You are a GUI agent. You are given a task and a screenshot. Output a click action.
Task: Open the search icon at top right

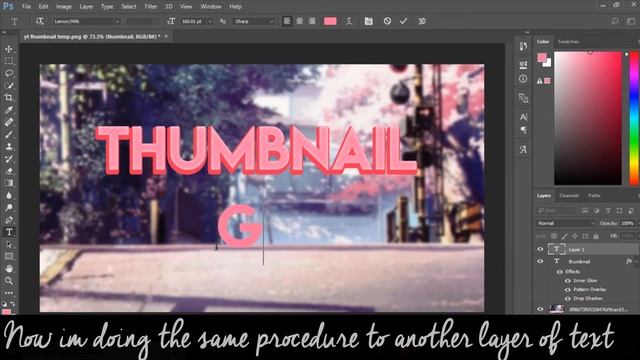pyautogui.click(x=615, y=21)
